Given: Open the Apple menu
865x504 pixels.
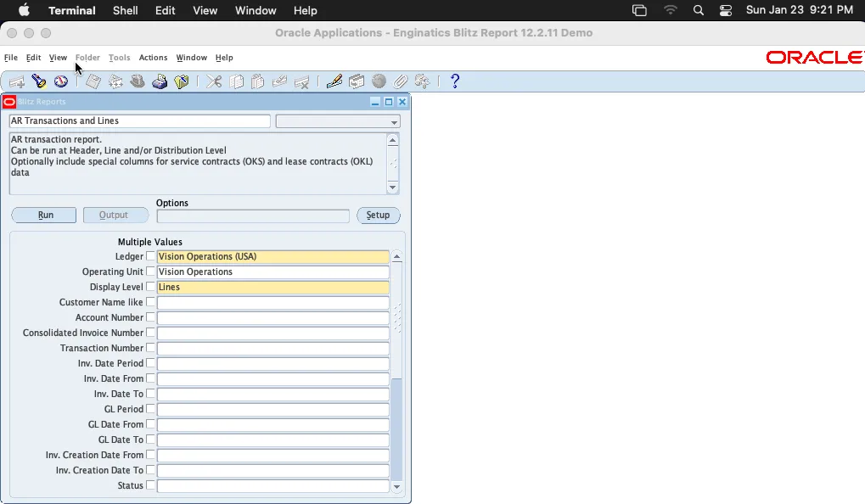Looking at the screenshot, I should pos(24,10).
